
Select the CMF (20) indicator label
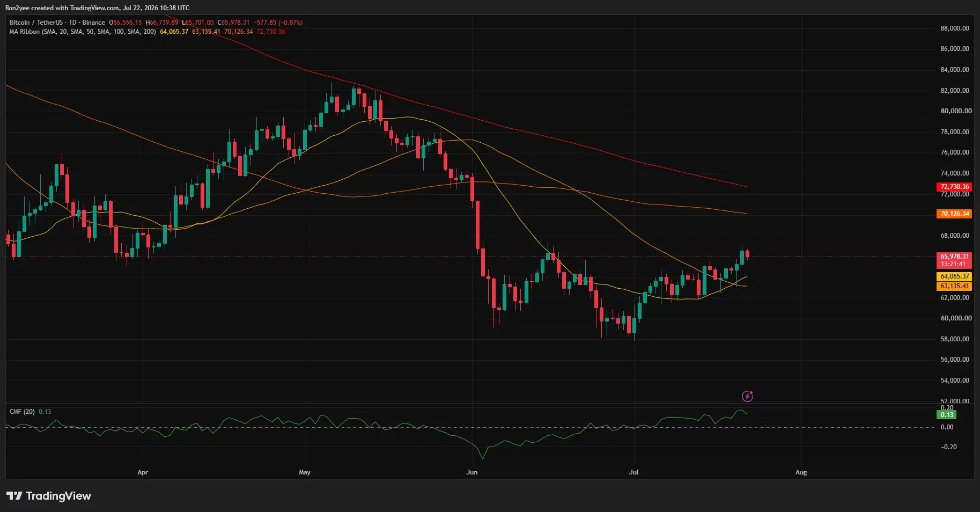pyautogui.click(x=22, y=412)
